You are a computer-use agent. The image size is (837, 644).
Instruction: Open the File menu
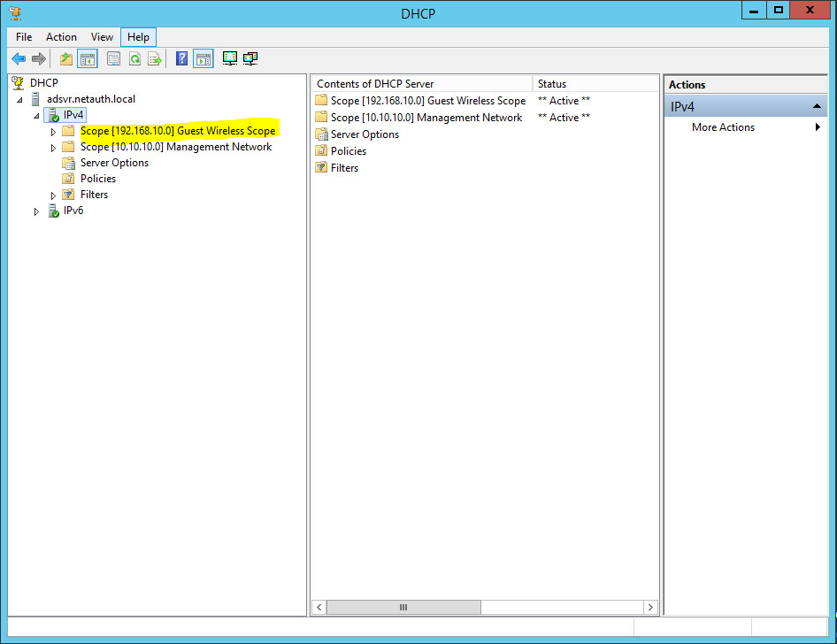click(x=24, y=37)
